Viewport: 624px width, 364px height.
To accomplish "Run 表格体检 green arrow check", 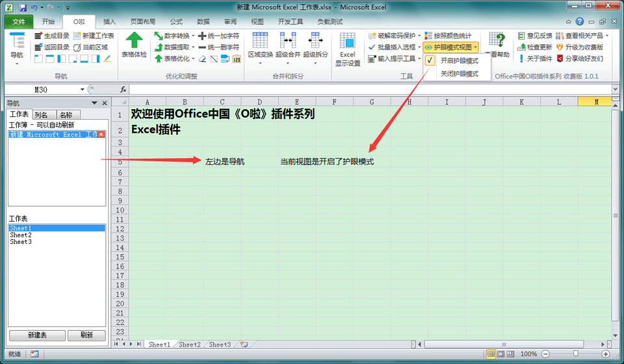I will point(134,40).
